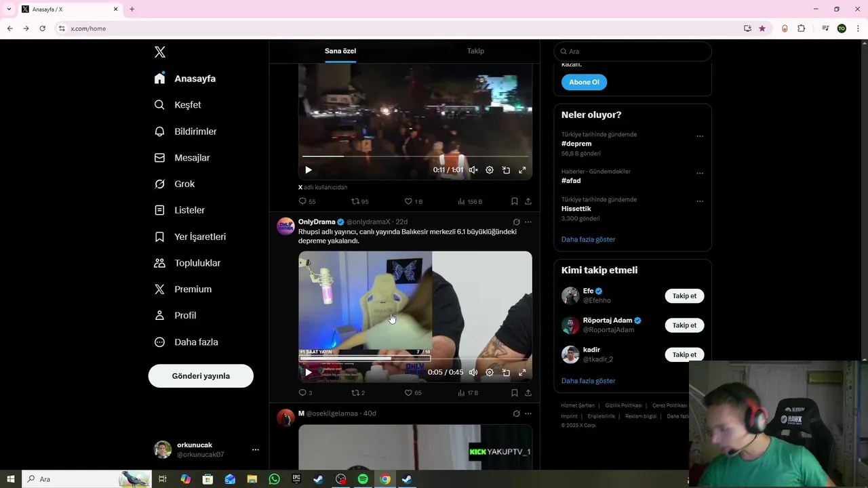Open more options on osekilgelamaa post
Image resolution: width=868 pixels, height=488 pixels.
(x=528, y=413)
